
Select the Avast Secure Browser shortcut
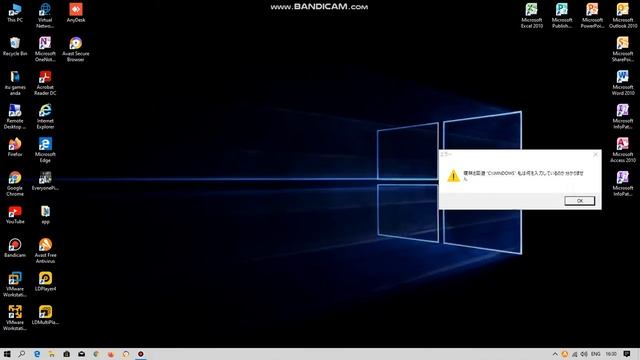click(76, 49)
